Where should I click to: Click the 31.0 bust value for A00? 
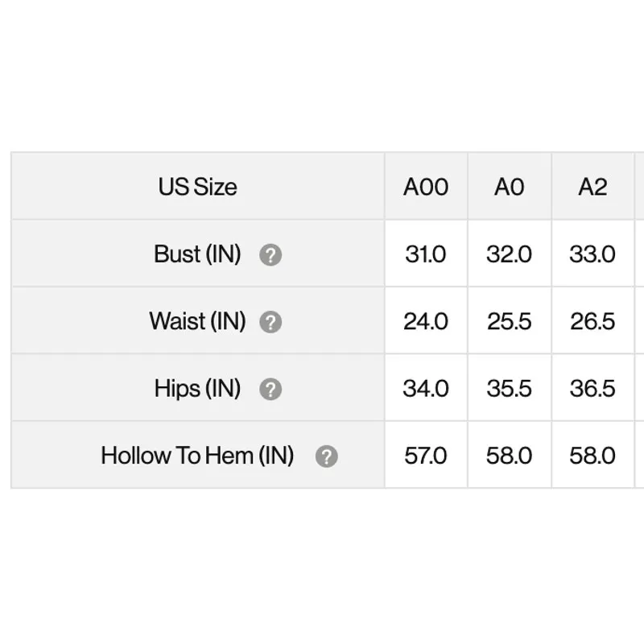click(426, 254)
